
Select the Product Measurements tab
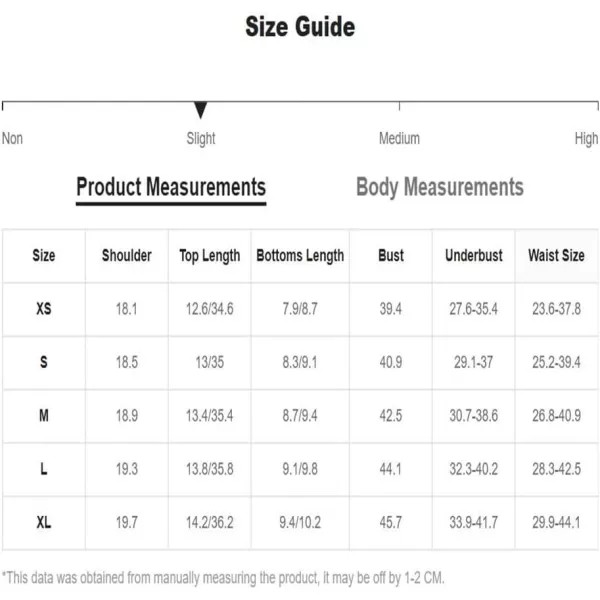point(171,187)
